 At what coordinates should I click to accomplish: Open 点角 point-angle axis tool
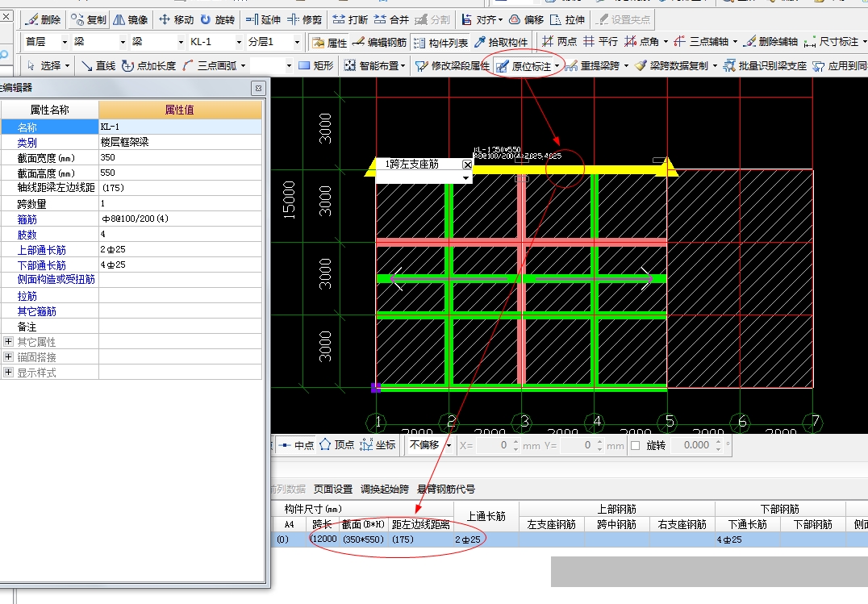[x=645, y=41]
